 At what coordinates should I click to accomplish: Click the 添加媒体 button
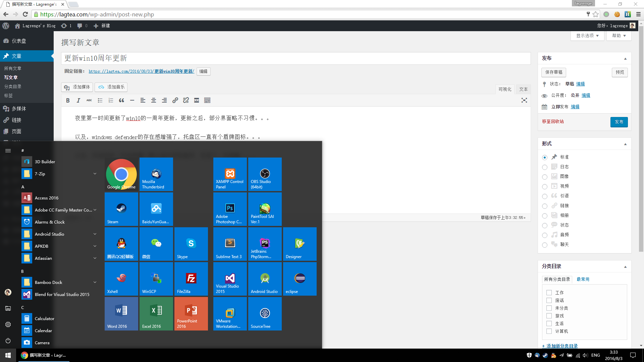77,87
